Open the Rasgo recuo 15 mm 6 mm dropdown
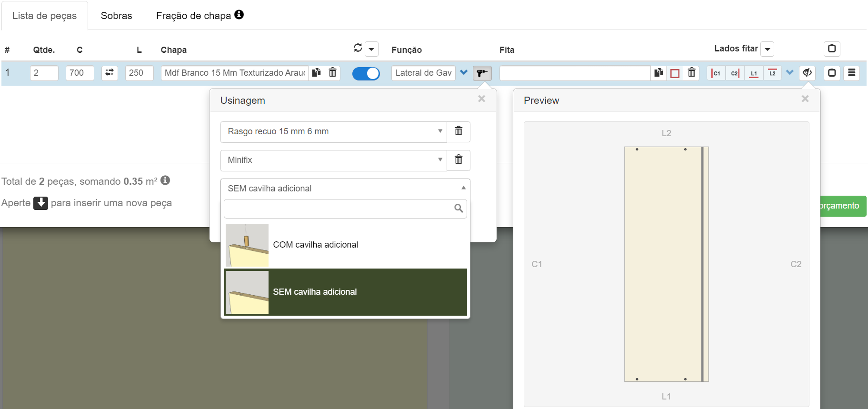The width and height of the screenshot is (868, 409). tap(333, 131)
